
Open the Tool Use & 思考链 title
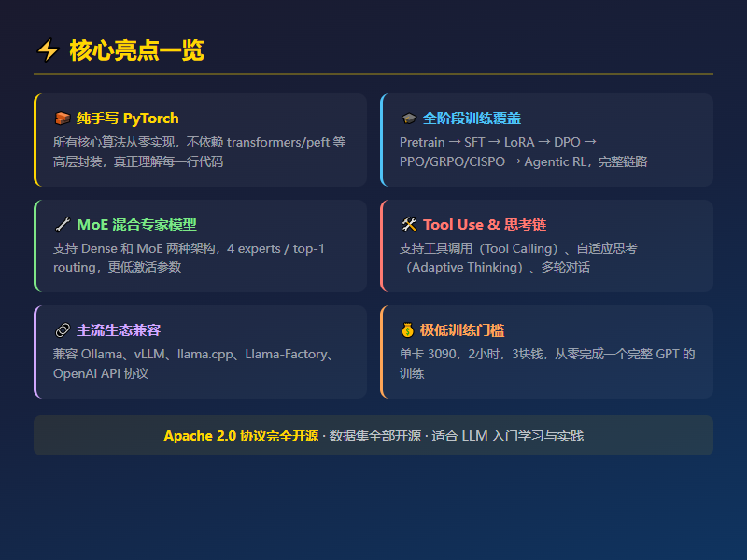[485, 225]
